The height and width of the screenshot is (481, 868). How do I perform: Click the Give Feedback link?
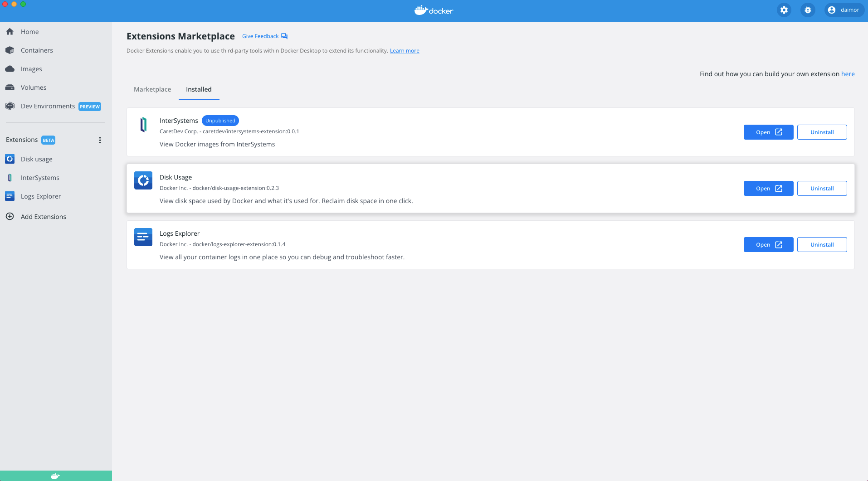tap(260, 36)
